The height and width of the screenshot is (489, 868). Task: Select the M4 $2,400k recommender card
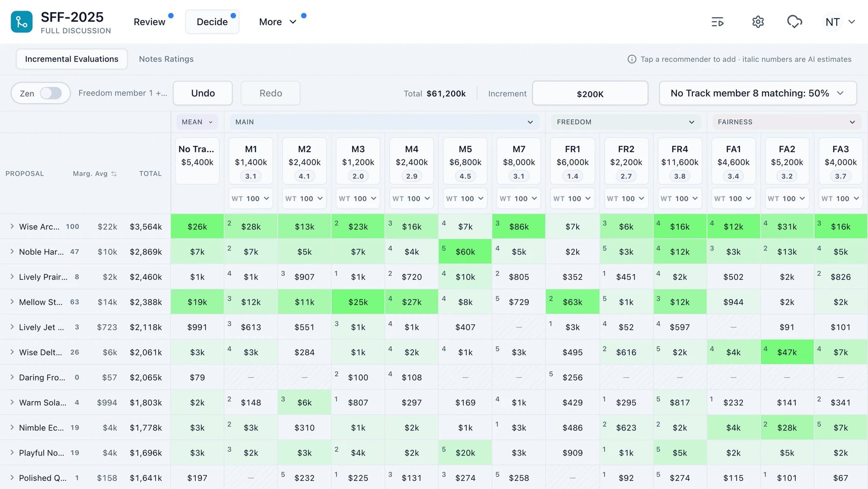[x=411, y=161]
